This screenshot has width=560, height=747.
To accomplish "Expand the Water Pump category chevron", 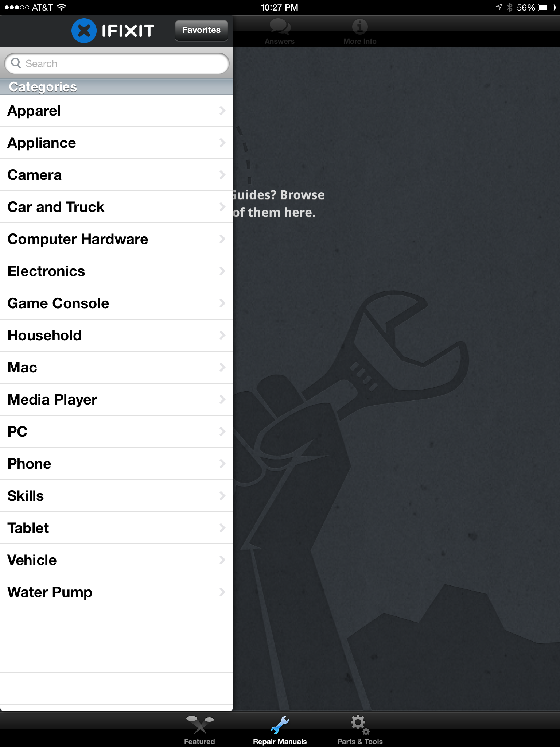I will [x=222, y=592].
